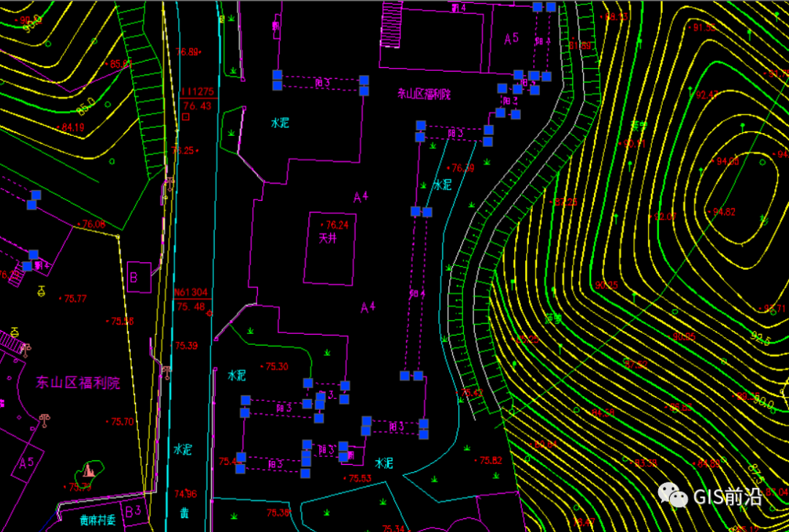Click the B building box label

(134, 277)
